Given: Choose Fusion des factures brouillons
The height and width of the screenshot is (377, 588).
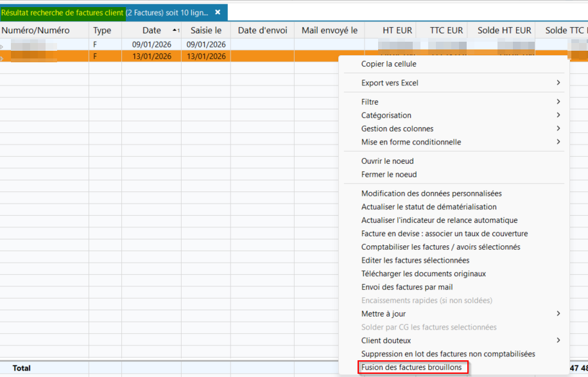Looking at the screenshot, I should 411,367.
